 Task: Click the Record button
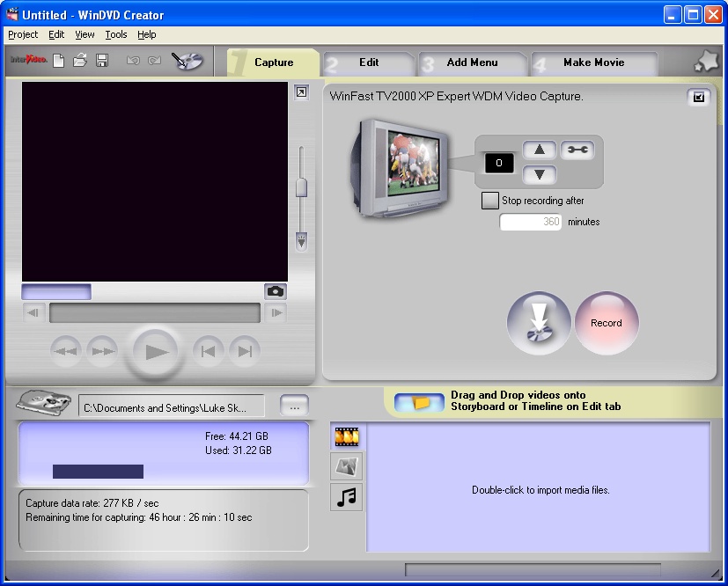607,323
